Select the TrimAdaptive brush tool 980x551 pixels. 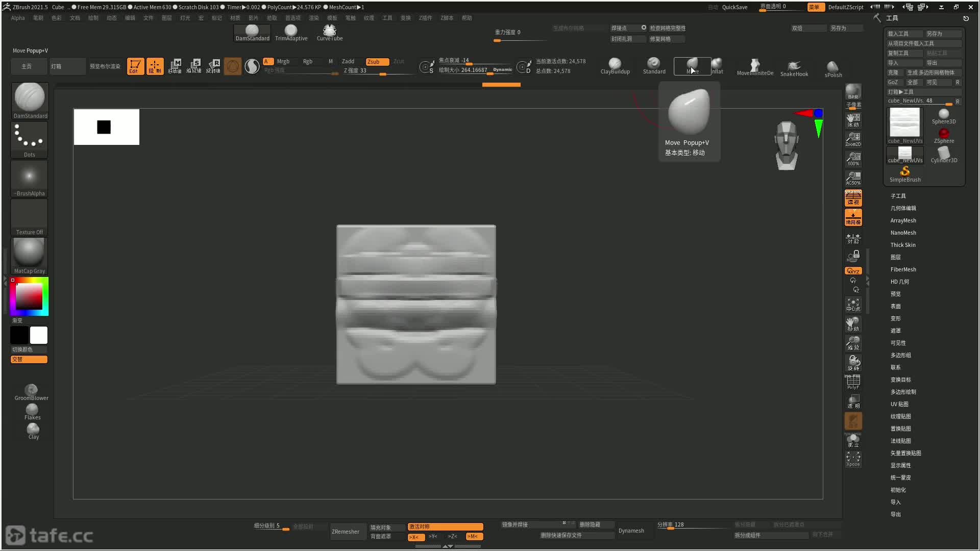[x=291, y=31]
